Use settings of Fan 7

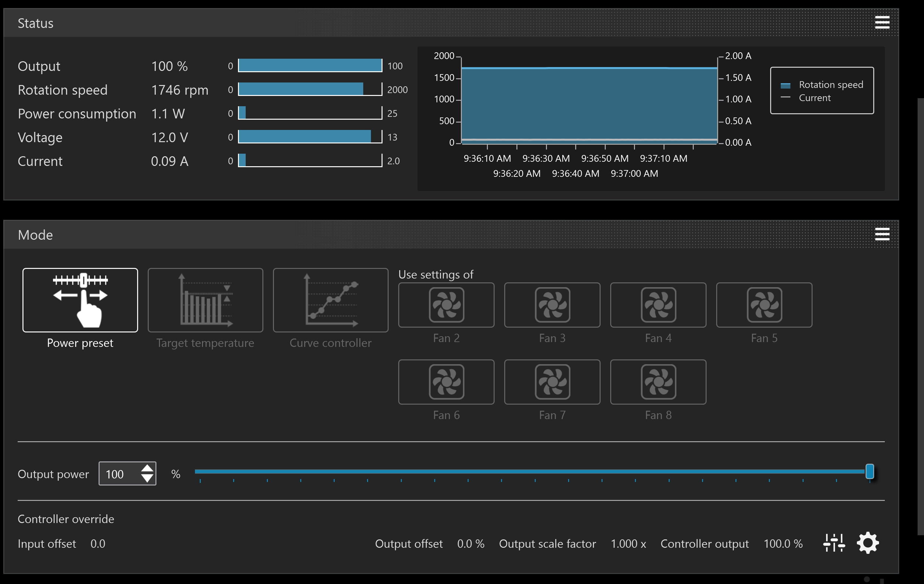pos(552,382)
